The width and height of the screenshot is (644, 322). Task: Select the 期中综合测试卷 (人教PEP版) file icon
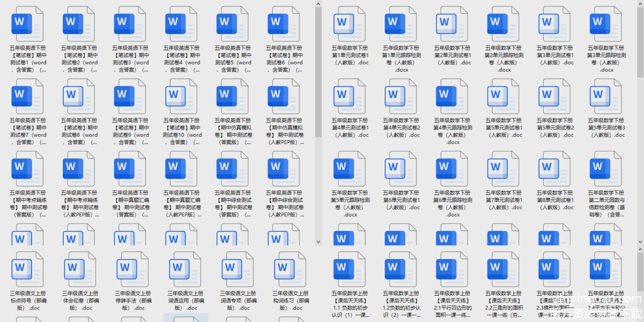coord(284,169)
